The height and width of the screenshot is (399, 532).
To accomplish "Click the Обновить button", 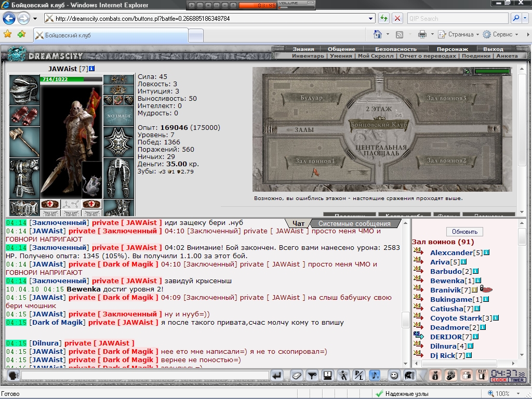I will point(464,232).
